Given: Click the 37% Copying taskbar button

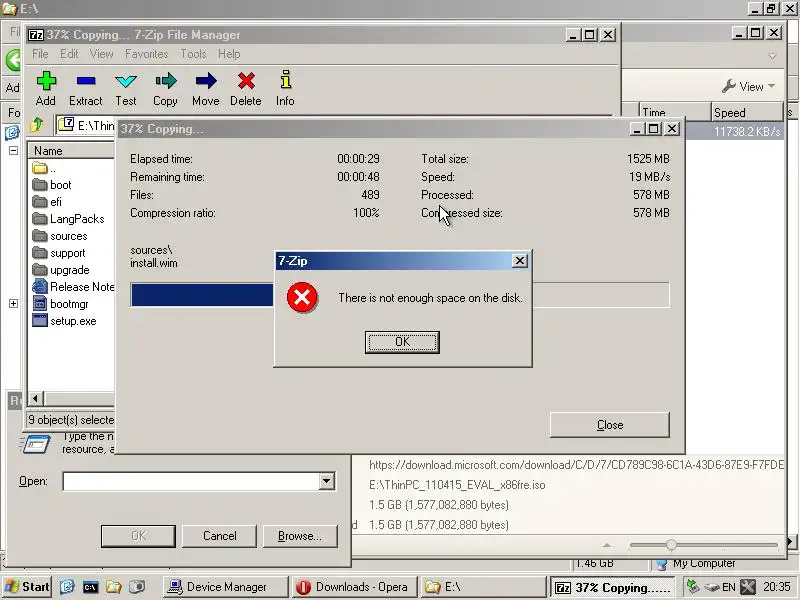Looking at the screenshot, I should click(x=612, y=587).
